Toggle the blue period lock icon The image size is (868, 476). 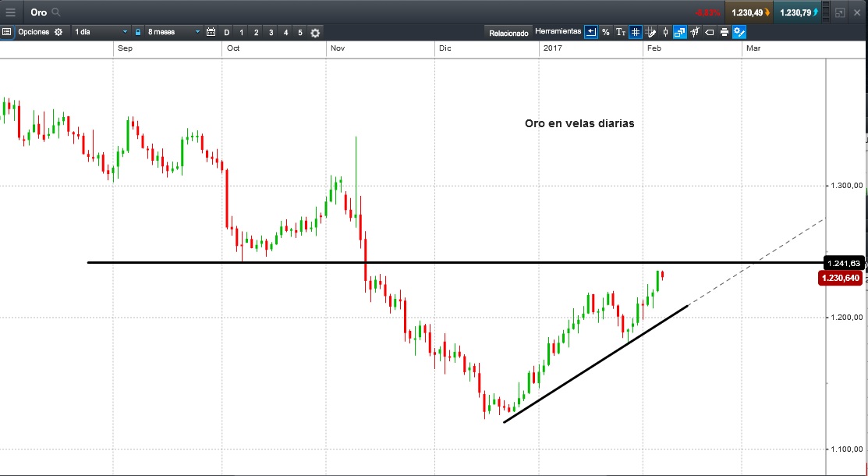[x=138, y=32]
